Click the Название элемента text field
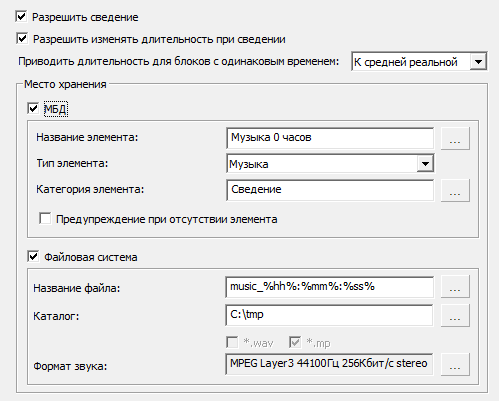 coord(330,138)
